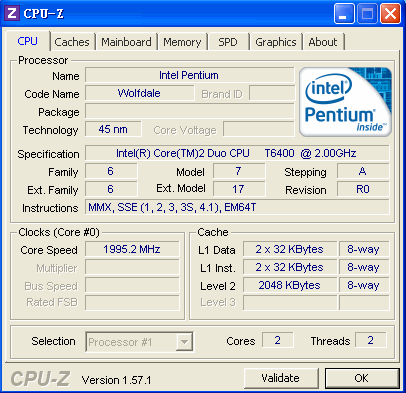Click the empty Level 3 cache field

[290, 303]
